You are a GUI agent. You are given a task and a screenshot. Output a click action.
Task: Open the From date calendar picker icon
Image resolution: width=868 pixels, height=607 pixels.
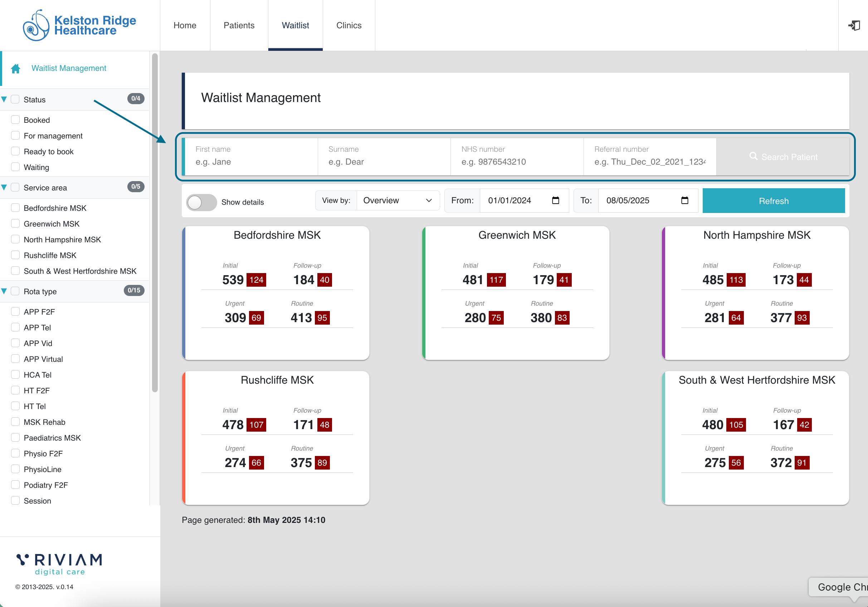[555, 200]
